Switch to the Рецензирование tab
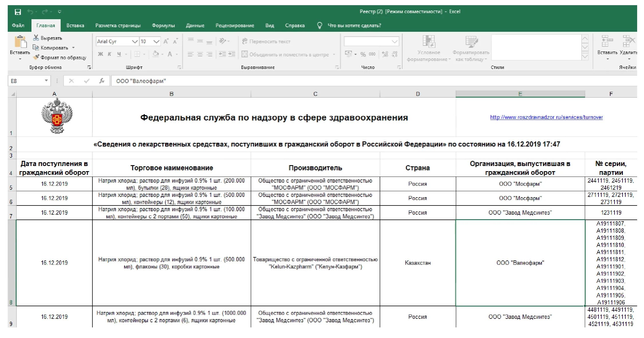The width and height of the screenshot is (644, 338). (x=235, y=25)
